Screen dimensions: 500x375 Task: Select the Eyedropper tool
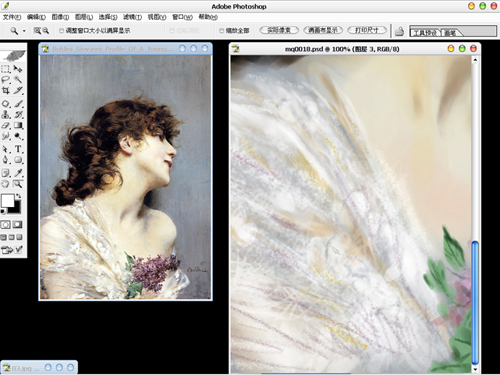[x=18, y=173]
